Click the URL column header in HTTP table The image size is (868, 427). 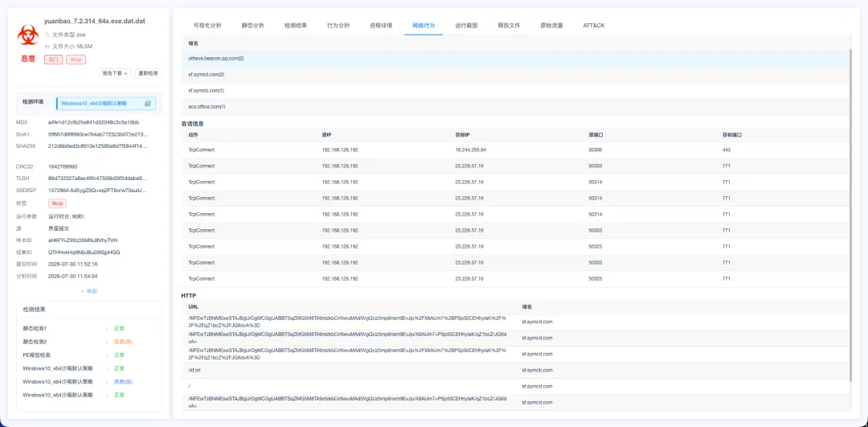(x=193, y=307)
